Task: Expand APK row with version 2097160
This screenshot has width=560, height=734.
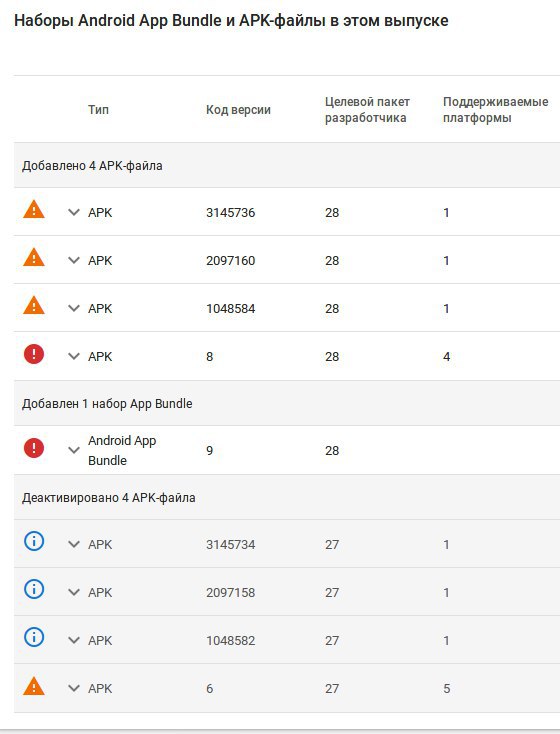Action: pyautogui.click(x=74, y=260)
